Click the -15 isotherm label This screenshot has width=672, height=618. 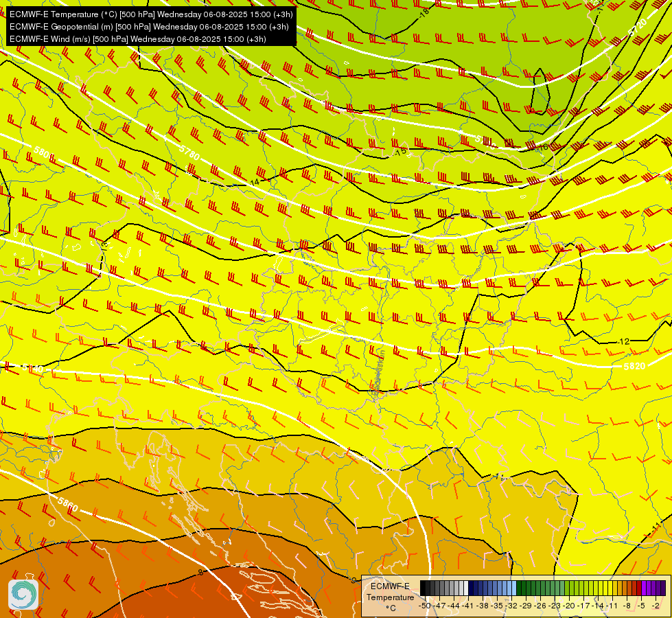401,152
